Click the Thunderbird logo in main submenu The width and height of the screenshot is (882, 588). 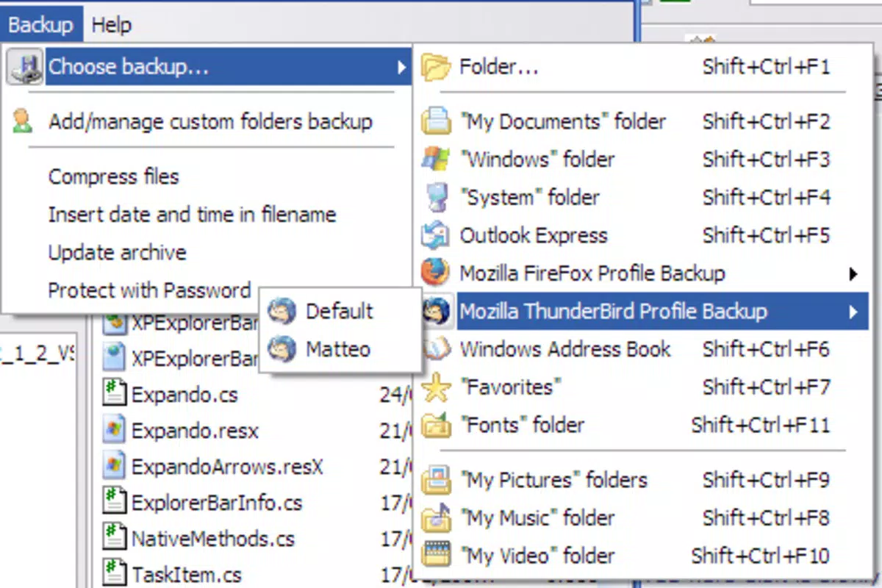coord(436,312)
